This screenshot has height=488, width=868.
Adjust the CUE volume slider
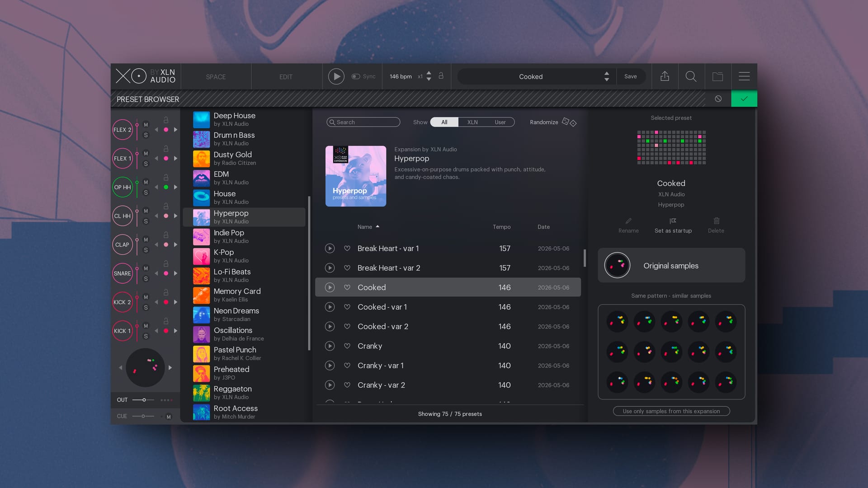143,416
